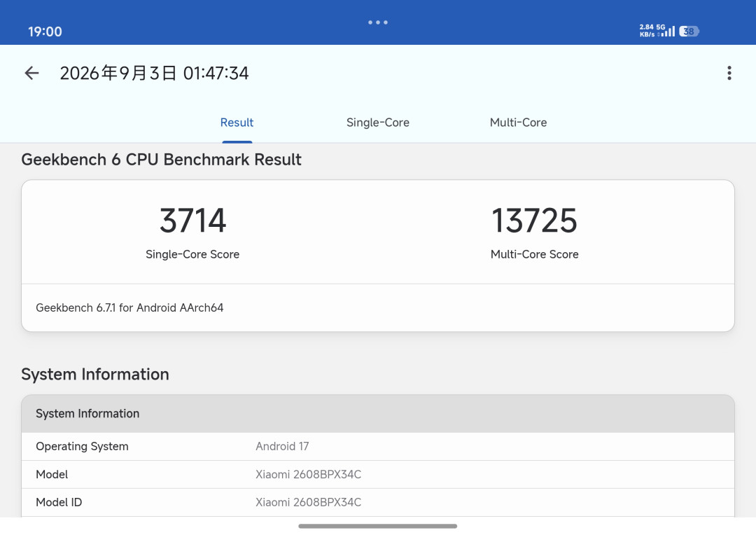Tap the battery indicator in status bar
Image resolution: width=756 pixels, height=535 pixels.
[x=689, y=32]
